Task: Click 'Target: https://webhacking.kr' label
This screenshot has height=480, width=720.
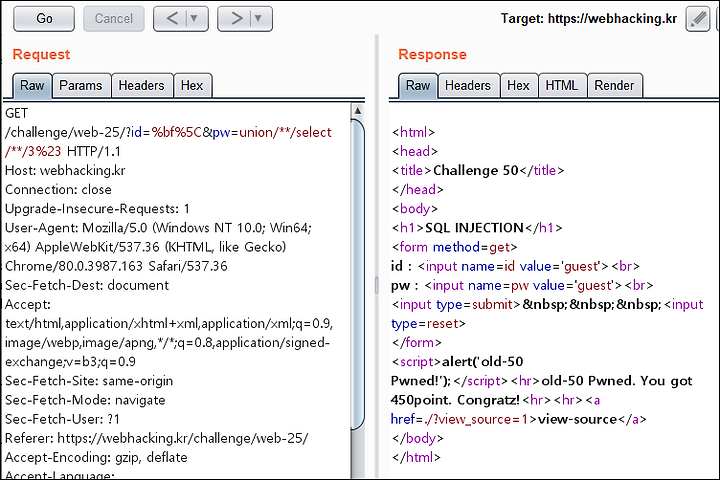Action: (x=589, y=19)
